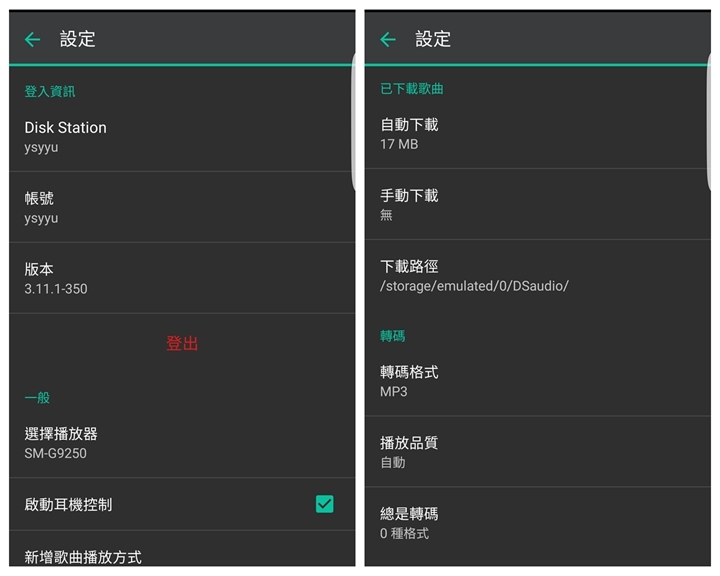
Task: Open 手動下載 entry
Action: tap(537, 204)
